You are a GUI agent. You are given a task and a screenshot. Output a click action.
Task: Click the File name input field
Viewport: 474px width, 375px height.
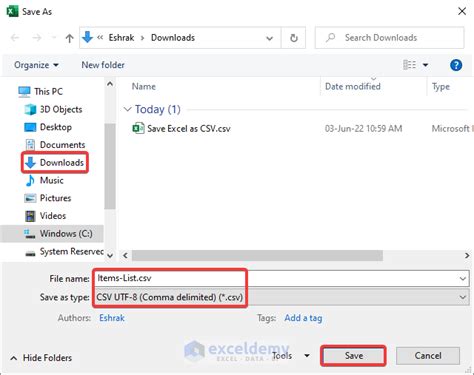(x=277, y=278)
